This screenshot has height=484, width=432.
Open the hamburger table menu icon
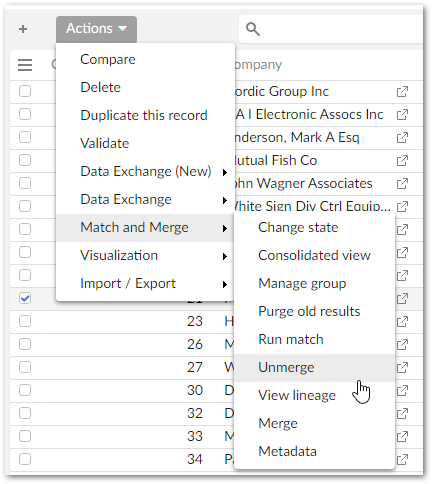pyautogui.click(x=25, y=65)
